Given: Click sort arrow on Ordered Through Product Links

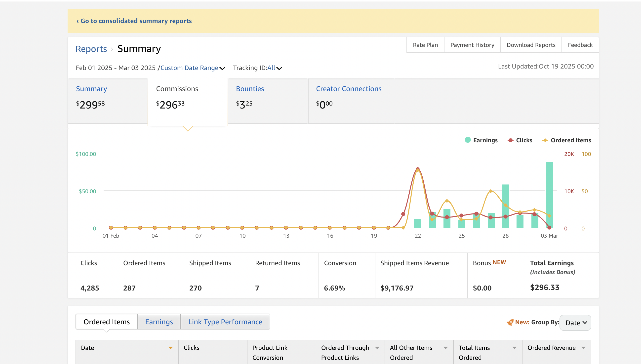Looking at the screenshot, I should [377, 348].
